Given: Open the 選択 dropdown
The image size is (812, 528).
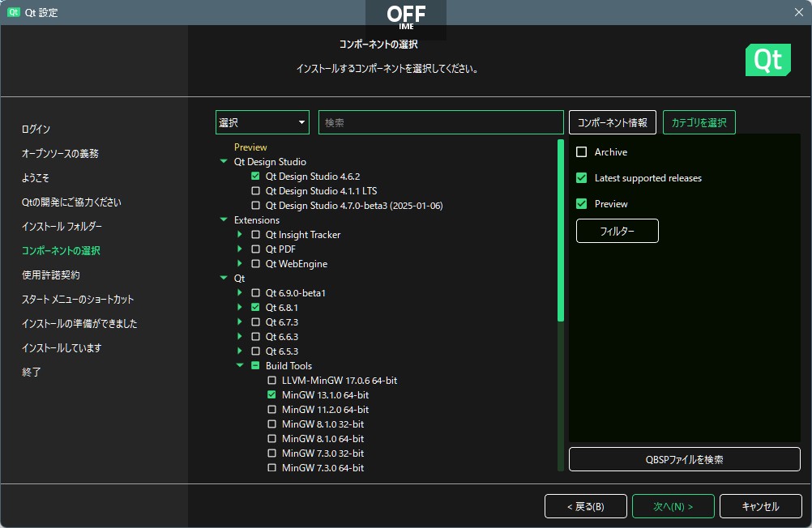Looking at the screenshot, I should (x=263, y=122).
